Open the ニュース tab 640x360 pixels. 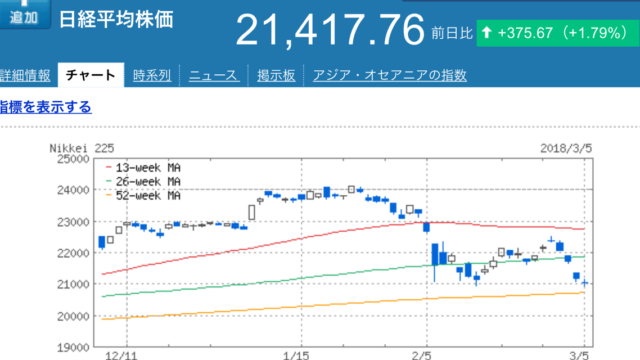point(214,76)
